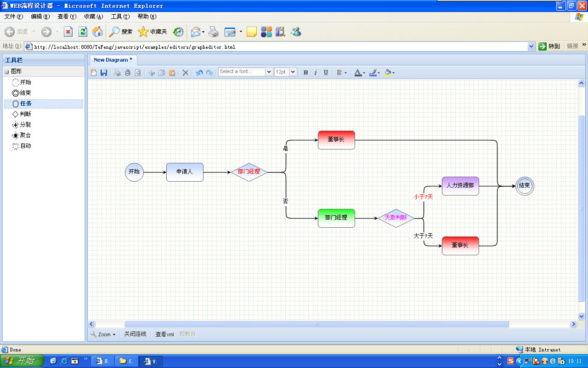The image size is (588, 368).
Task: Open the font color picker
Action: (358, 72)
